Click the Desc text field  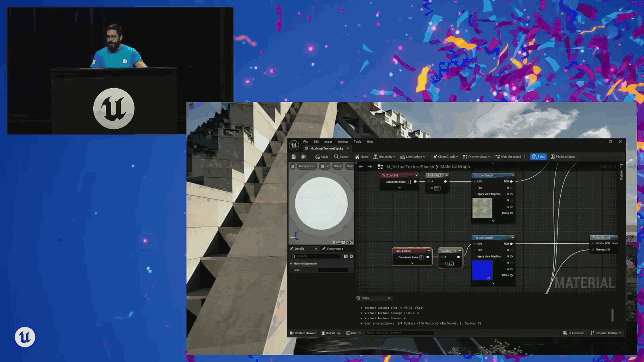(333, 270)
